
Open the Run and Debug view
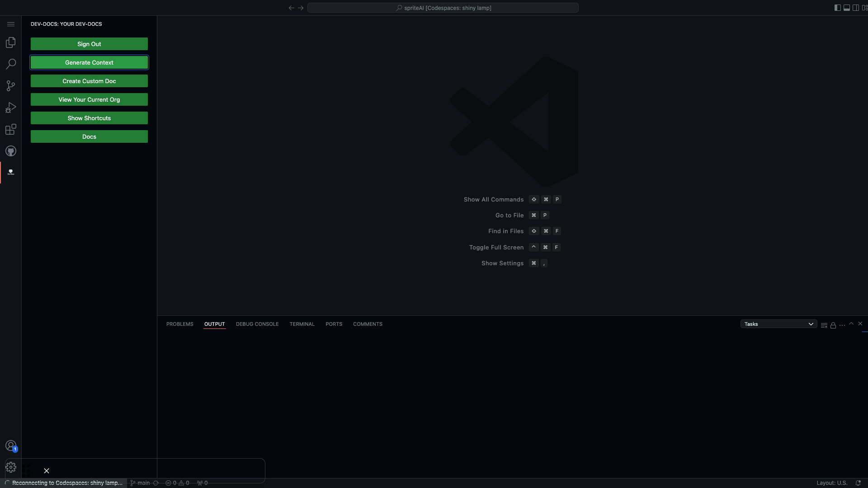(11, 108)
